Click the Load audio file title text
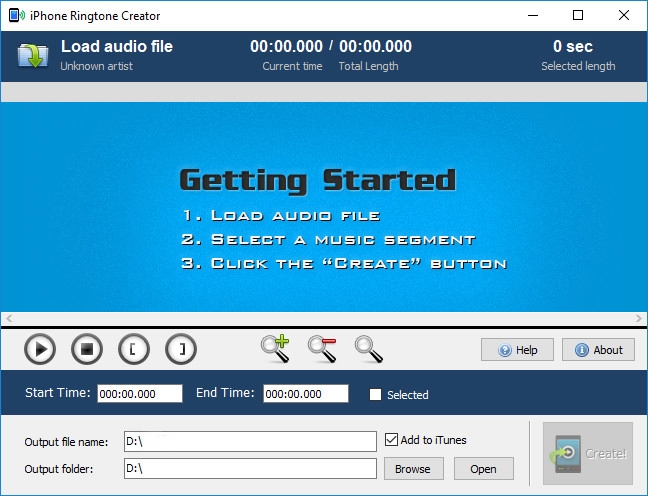This screenshot has height=496, width=648. [117, 46]
